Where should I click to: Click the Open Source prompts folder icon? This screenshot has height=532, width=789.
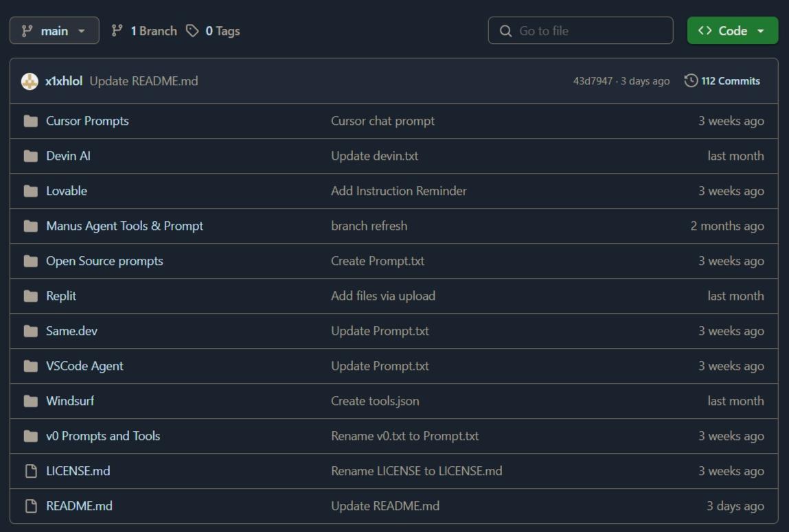click(x=31, y=261)
